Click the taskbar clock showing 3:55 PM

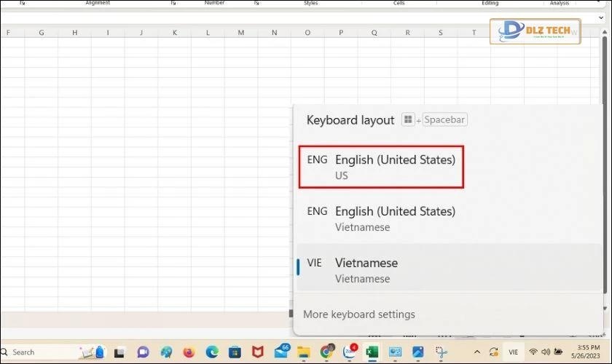point(586,352)
